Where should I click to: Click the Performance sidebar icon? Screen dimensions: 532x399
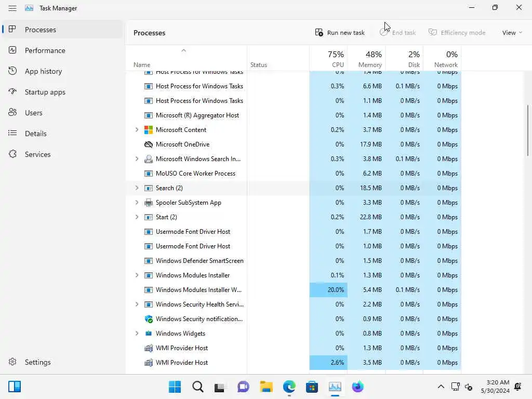[x=12, y=50]
